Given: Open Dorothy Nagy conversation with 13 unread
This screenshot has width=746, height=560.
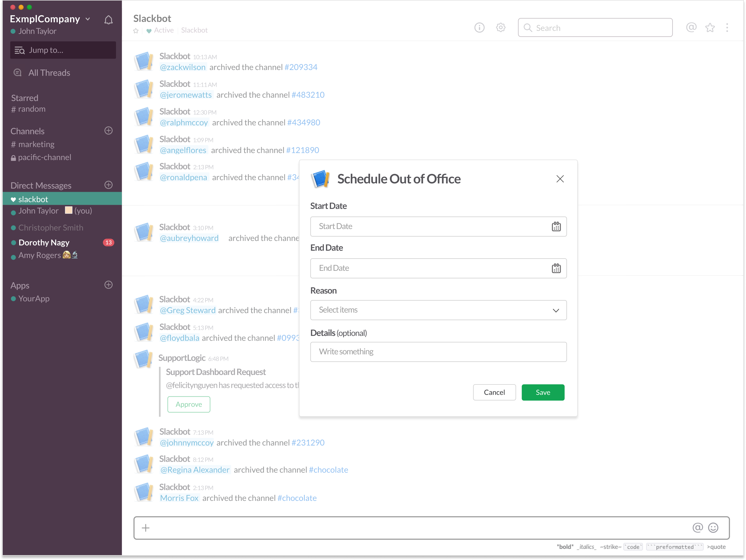Looking at the screenshot, I should pyautogui.click(x=62, y=243).
